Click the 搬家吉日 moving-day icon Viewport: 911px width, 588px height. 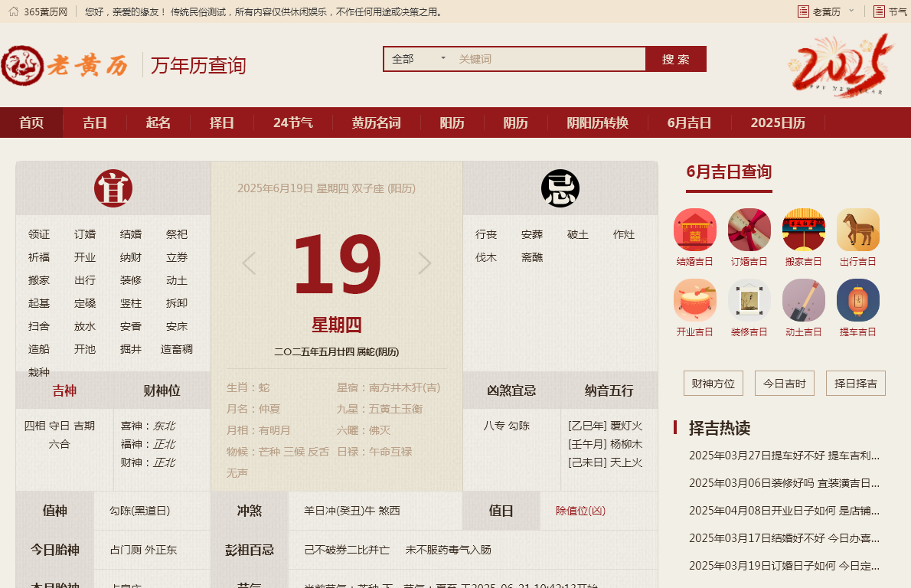coord(803,230)
